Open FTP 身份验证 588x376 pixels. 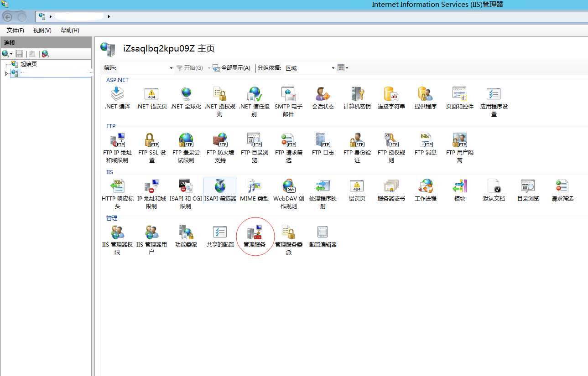point(357,148)
